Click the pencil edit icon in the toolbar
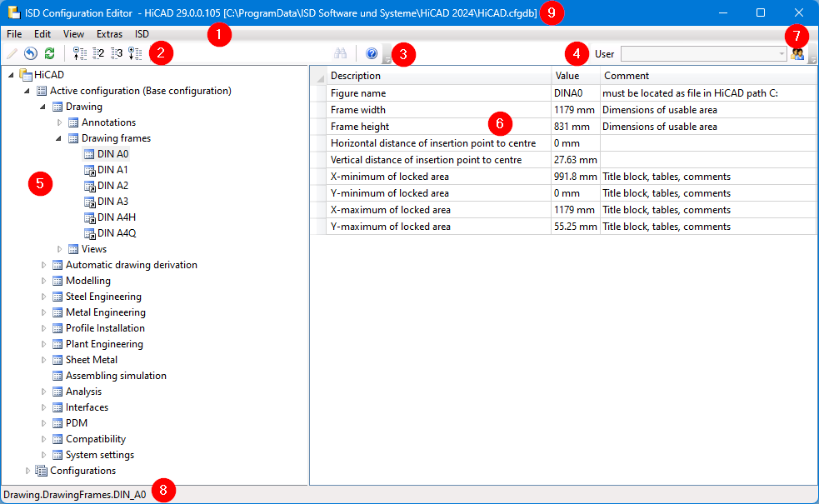The width and height of the screenshot is (819, 504). [x=12, y=53]
